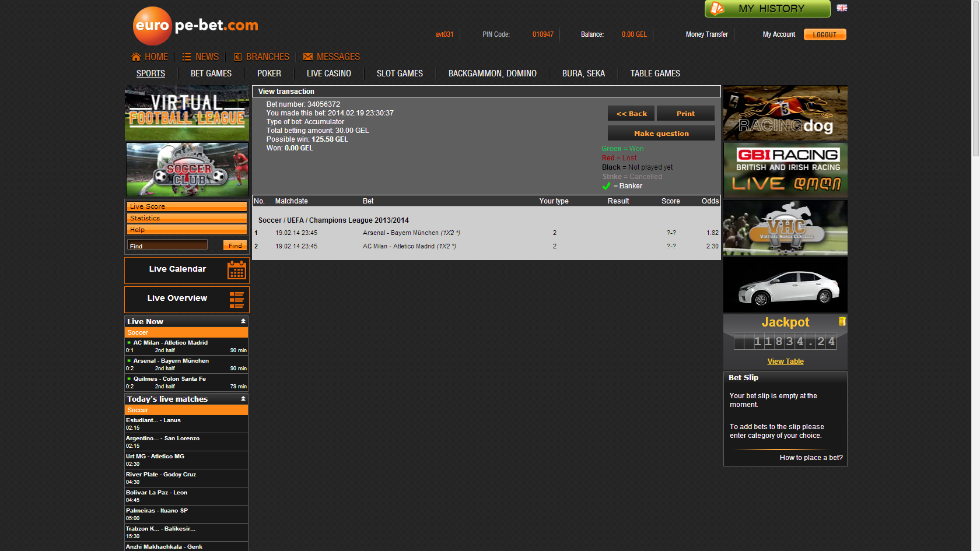The width and height of the screenshot is (980, 551).
Task: Click bet row Arsenal - Bayern München
Action: click(487, 233)
